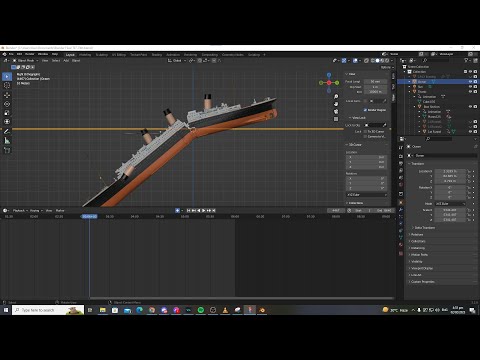Open the Physics properties tab
The image size is (480, 360).
401,223
